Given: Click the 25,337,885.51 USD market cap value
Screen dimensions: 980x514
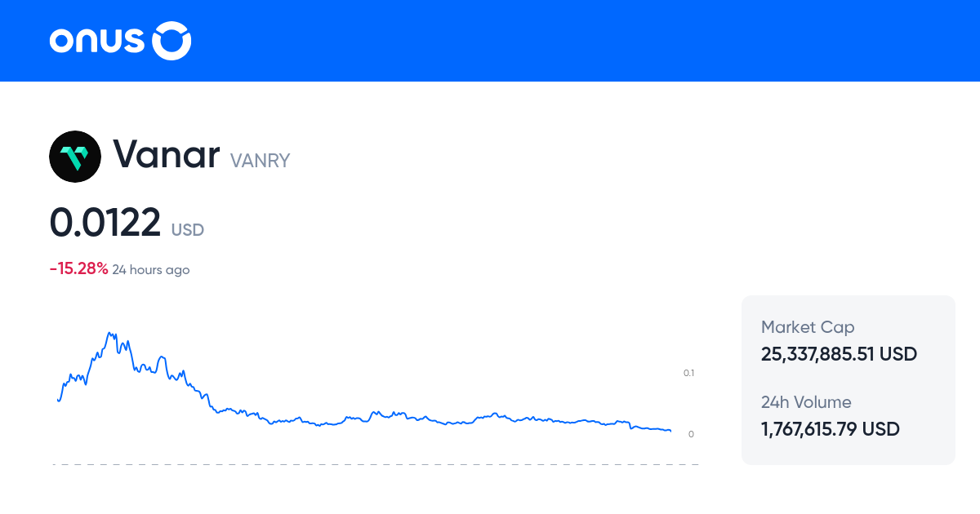Looking at the screenshot, I should (839, 354).
